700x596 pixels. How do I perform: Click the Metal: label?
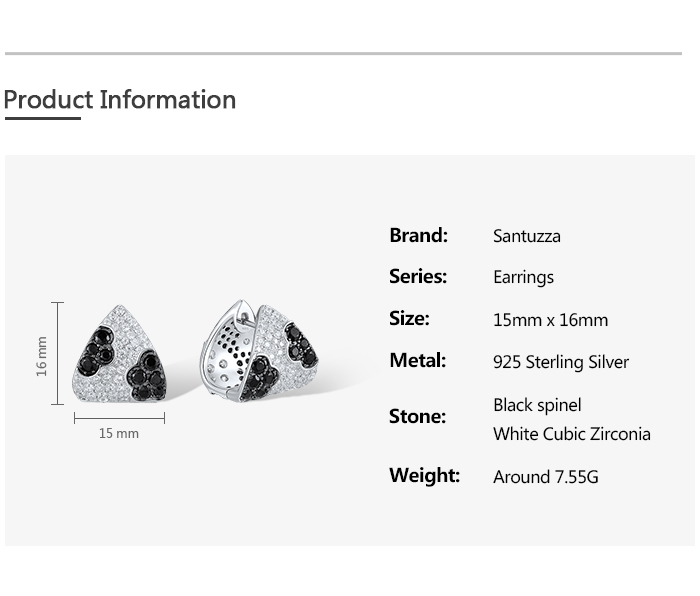coord(417,361)
